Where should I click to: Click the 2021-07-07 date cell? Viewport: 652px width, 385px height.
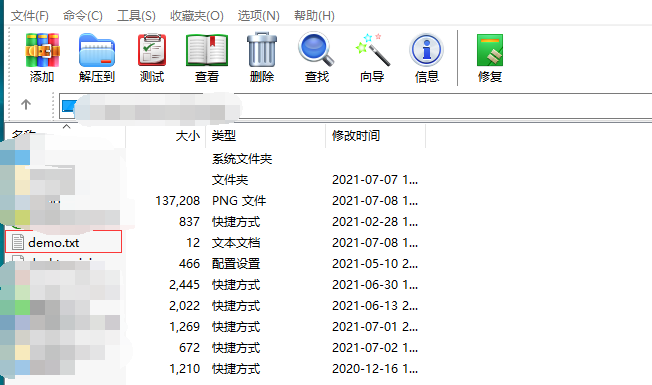tap(375, 180)
